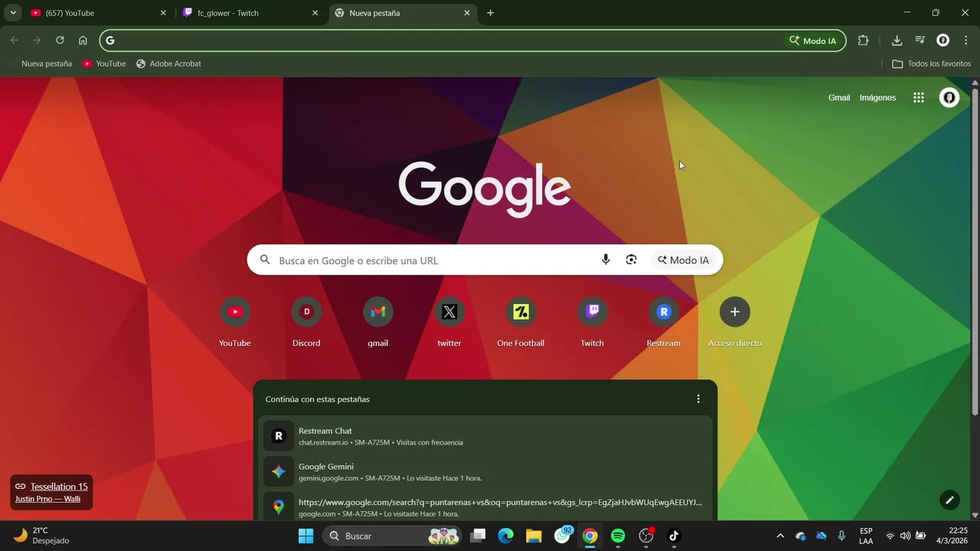Image resolution: width=980 pixels, height=551 pixels.
Task: Open the Tessellation 15 theme link
Action: pos(59,487)
